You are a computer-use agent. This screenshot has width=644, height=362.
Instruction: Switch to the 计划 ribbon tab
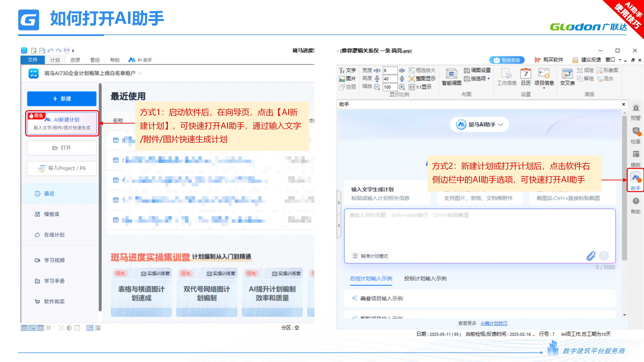pyautogui.click(x=55, y=60)
